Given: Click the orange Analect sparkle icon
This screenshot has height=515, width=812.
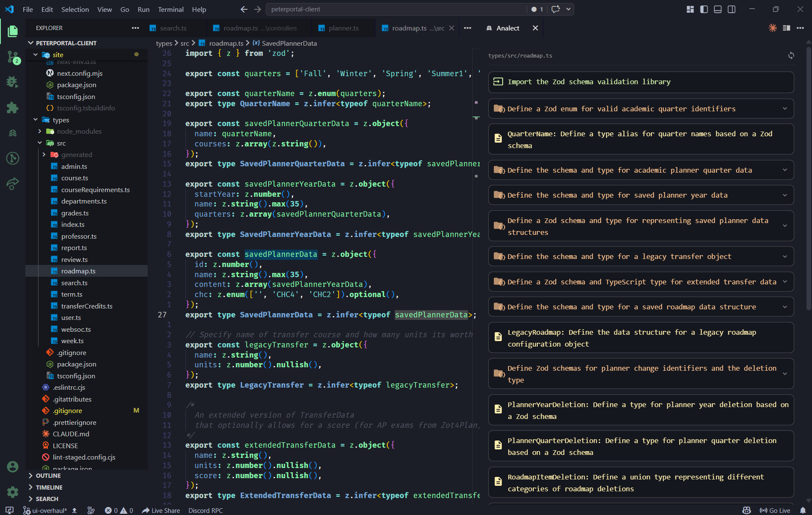Looking at the screenshot, I should coord(773,28).
